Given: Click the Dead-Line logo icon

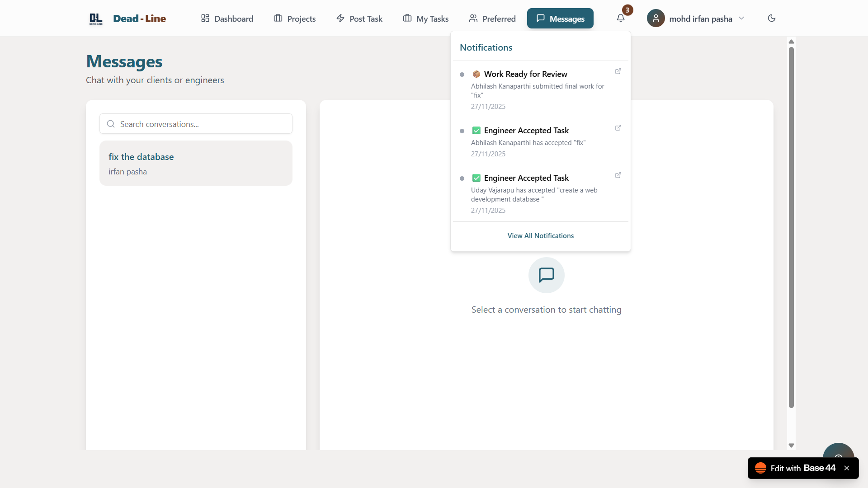Looking at the screenshot, I should tap(96, 19).
